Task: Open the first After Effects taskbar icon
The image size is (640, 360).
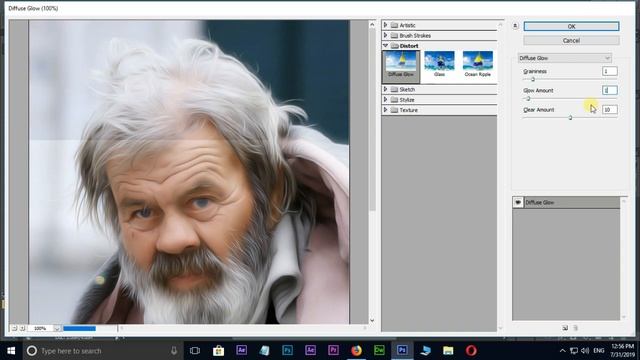Action: point(242,350)
